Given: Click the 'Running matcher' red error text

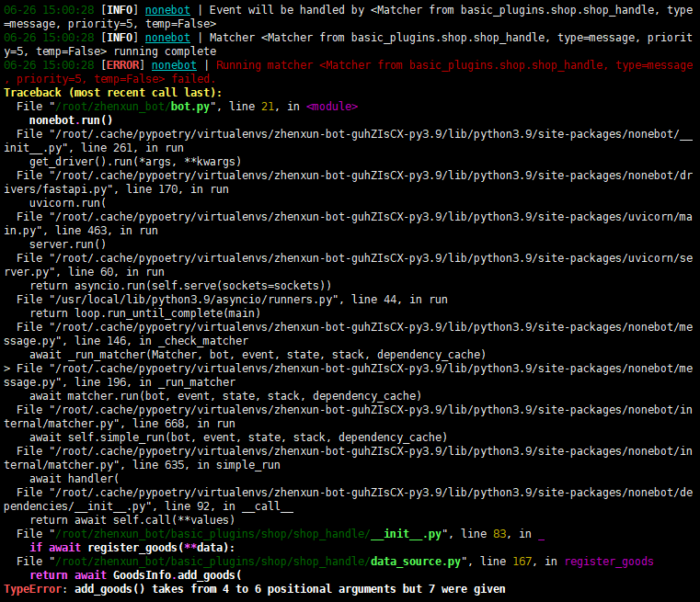Looking at the screenshot, I should click(264, 65).
